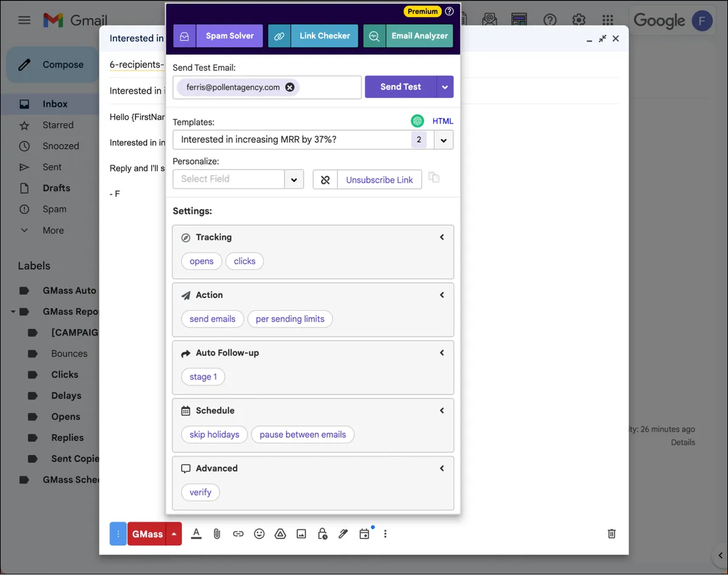Open the GMass settings arrow button
Screen dimensions: 728x575
point(174,534)
